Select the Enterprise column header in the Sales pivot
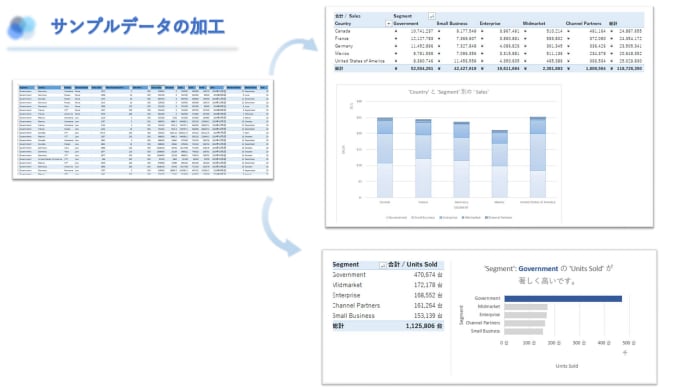This screenshot has width=694, height=387. pyautogui.click(x=490, y=23)
